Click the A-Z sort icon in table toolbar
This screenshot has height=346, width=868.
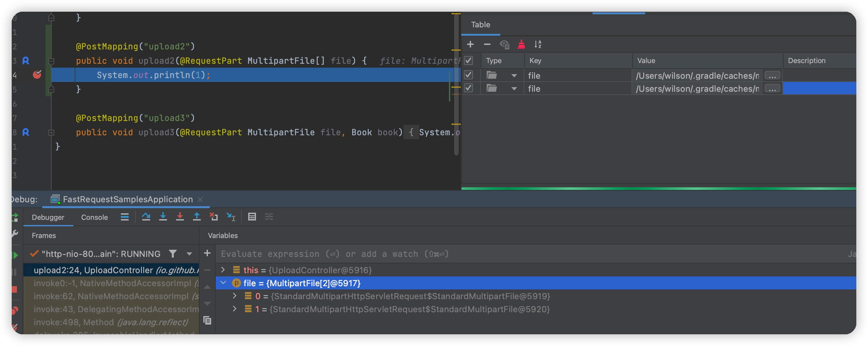(538, 44)
